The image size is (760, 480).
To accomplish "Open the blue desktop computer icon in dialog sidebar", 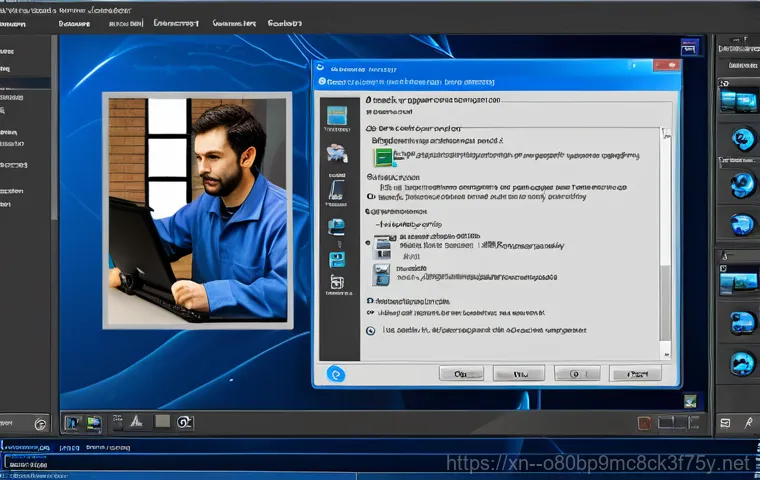I will pyautogui.click(x=336, y=226).
